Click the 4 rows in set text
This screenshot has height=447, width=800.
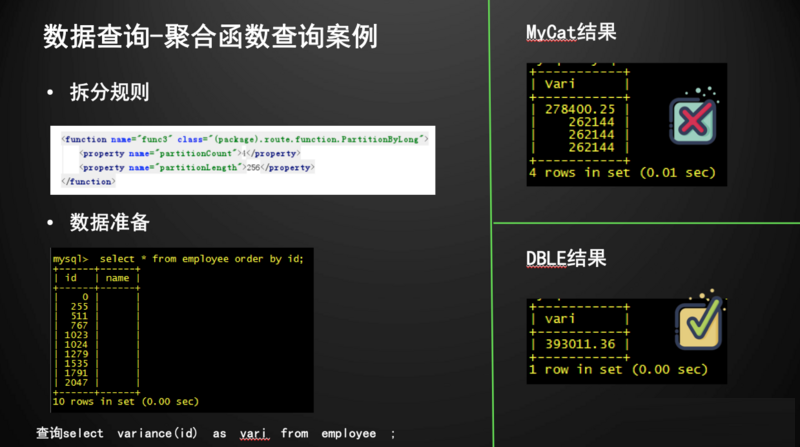click(622, 172)
